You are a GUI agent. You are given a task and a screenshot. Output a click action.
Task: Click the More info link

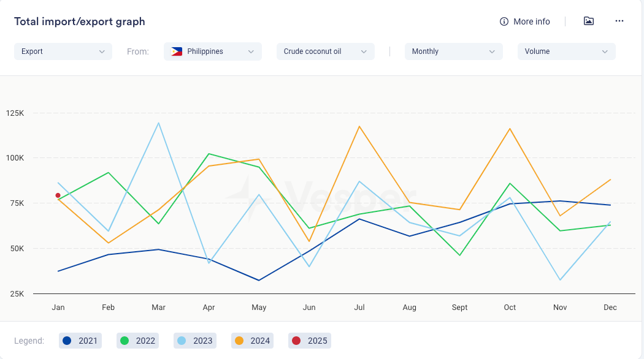coord(531,21)
